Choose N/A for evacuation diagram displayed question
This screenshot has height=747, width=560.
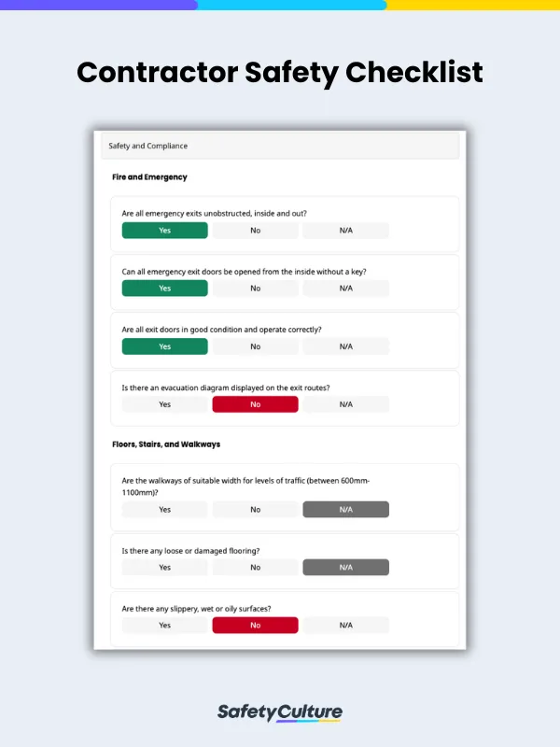[345, 403]
